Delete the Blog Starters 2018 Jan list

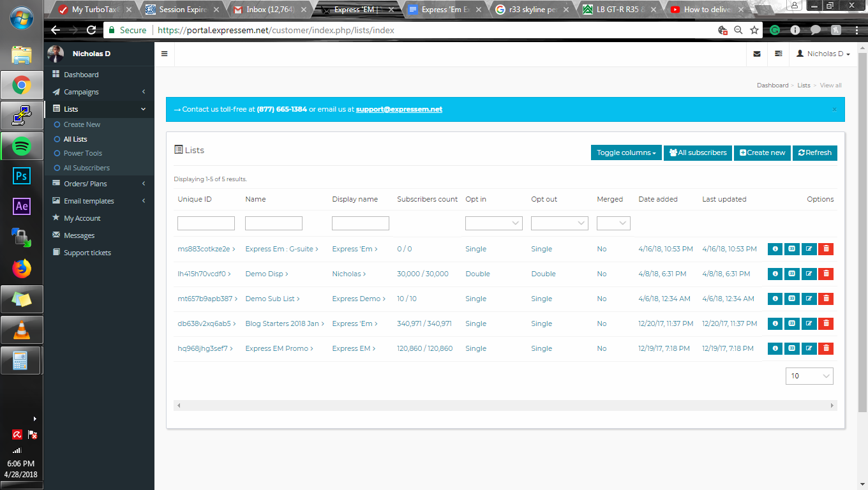point(826,323)
